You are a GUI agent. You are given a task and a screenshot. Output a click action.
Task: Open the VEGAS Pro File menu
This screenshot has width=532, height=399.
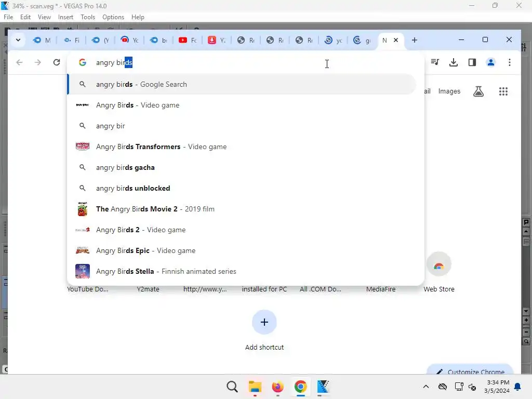click(8, 17)
